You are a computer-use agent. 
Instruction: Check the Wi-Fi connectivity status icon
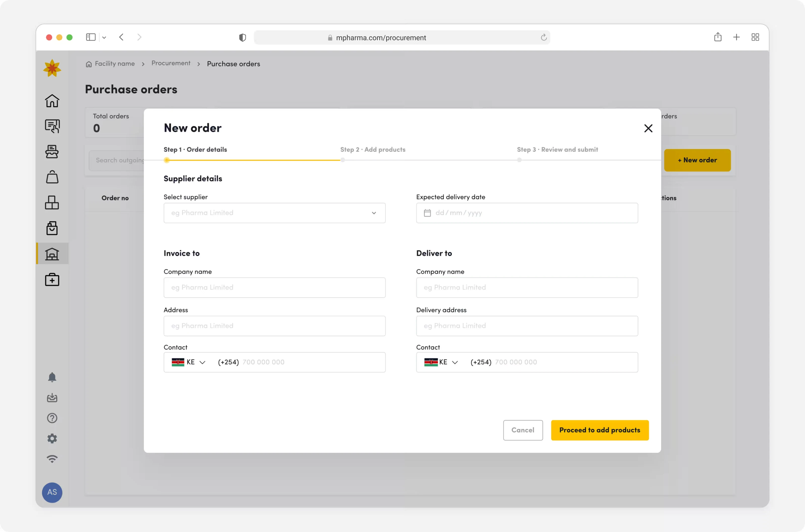click(x=52, y=459)
